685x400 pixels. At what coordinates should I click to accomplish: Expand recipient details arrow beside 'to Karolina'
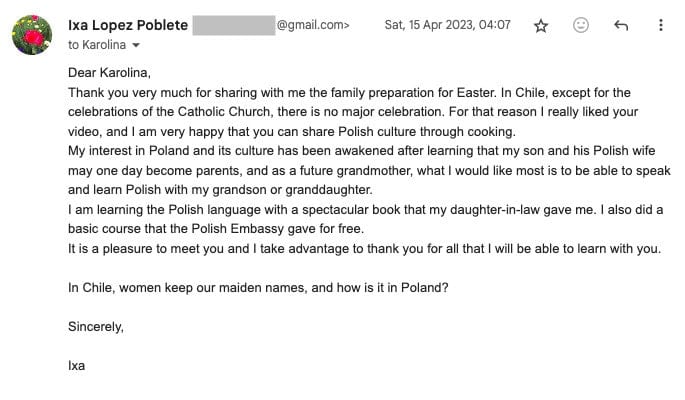136,46
